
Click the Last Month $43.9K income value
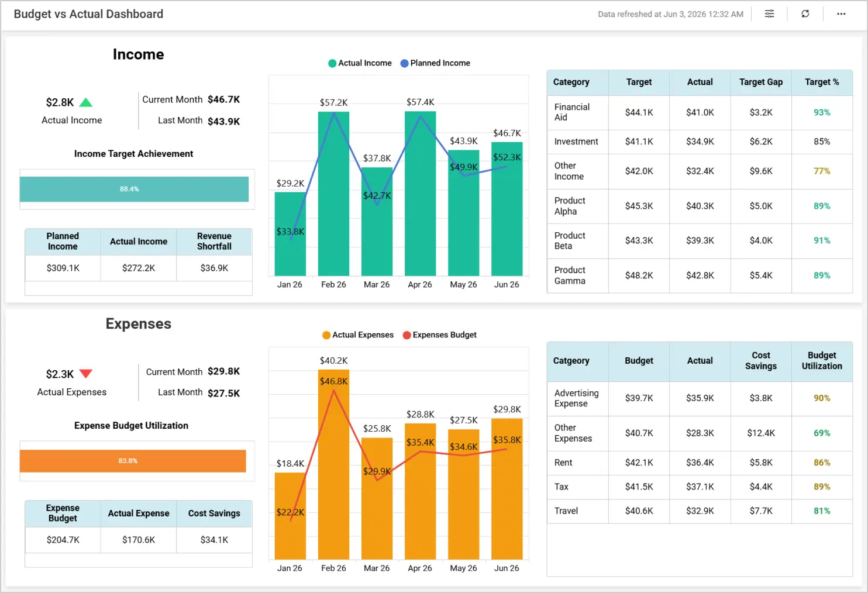224,121
